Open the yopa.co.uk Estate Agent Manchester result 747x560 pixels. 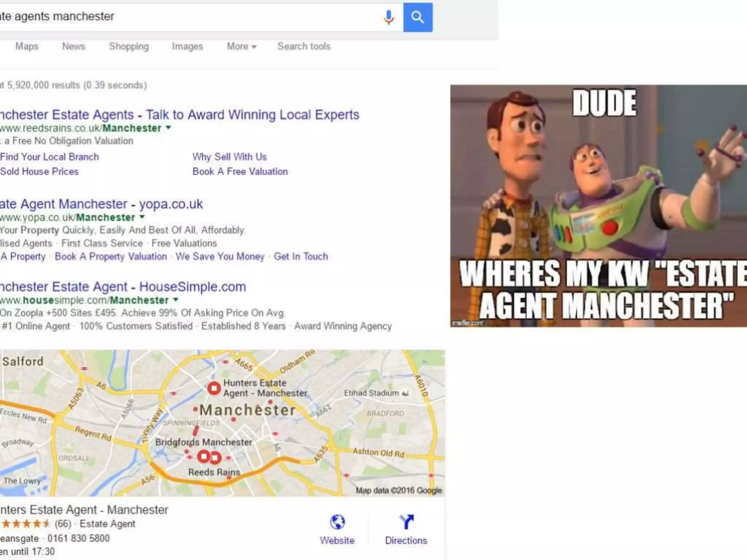point(101,204)
